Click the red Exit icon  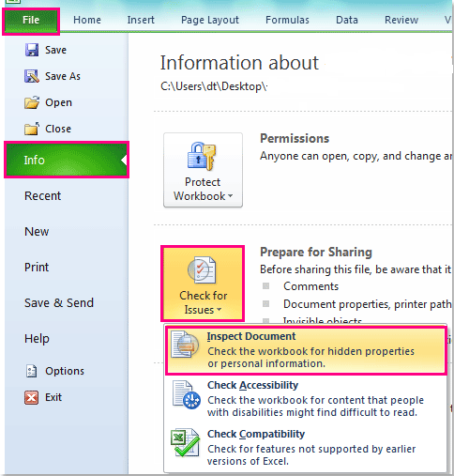pyautogui.click(x=32, y=397)
